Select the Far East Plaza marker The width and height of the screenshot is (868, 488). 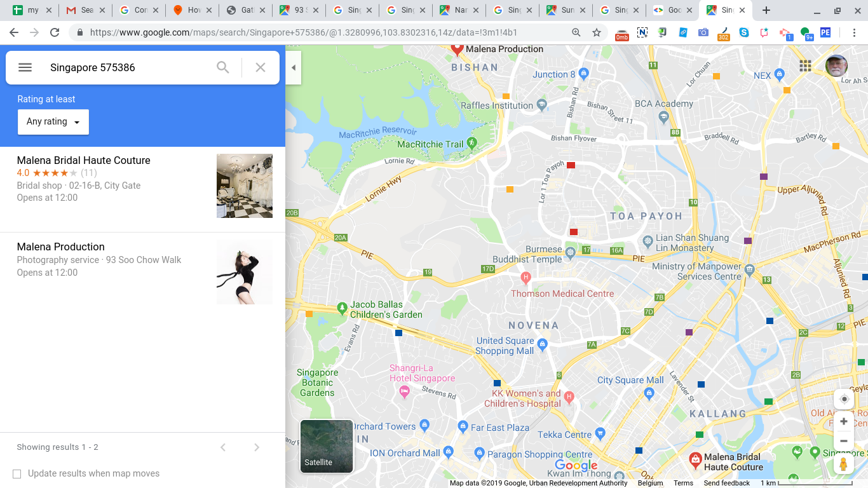point(463,426)
